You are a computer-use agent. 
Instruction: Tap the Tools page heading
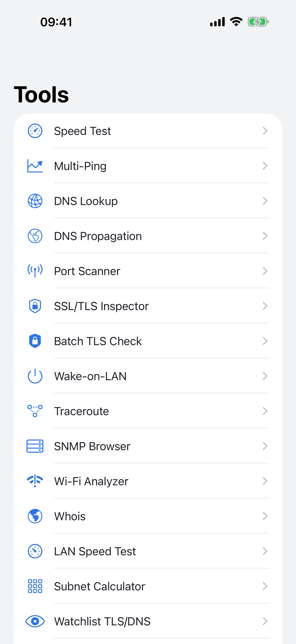pyautogui.click(x=41, y=95)
